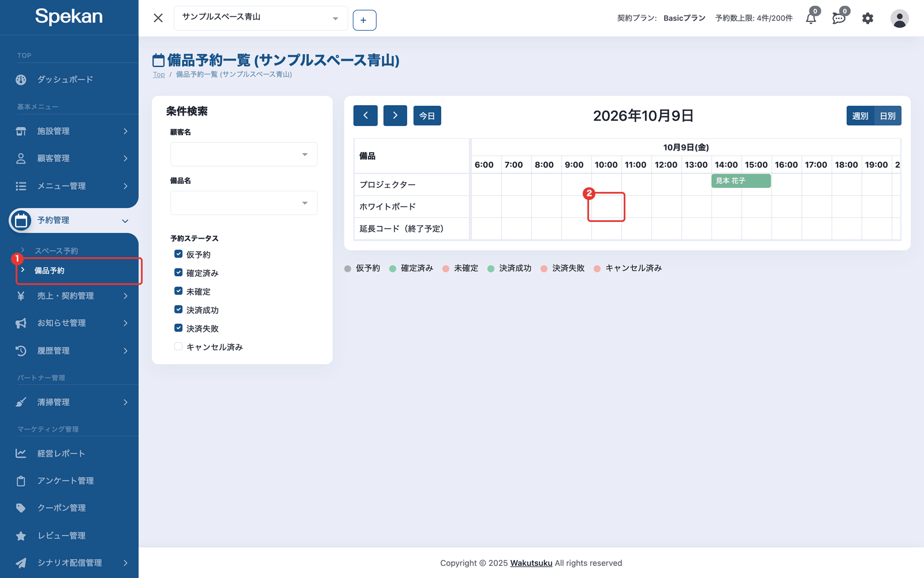This screenshot has width=924, height=578.
Task: Check the キャンセル済み status checkbox
Action: tap(178, 346)
